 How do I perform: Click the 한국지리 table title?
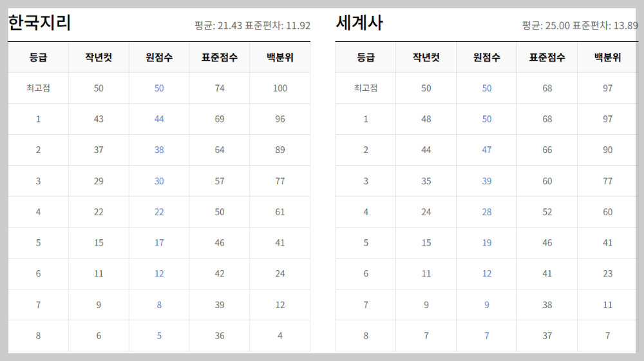pos(40,23)
